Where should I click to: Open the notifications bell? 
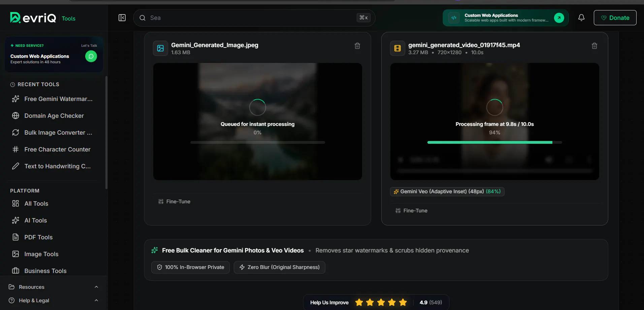(581, 18)
